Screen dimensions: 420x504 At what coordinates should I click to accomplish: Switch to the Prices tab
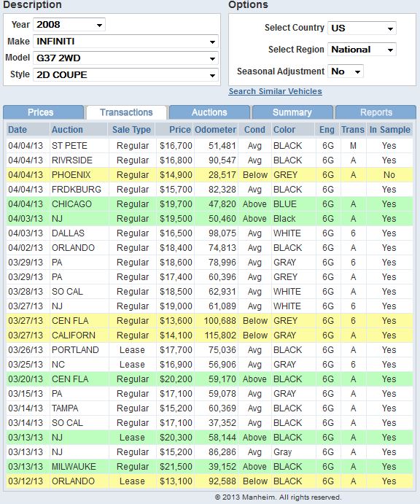pos(43,112)
